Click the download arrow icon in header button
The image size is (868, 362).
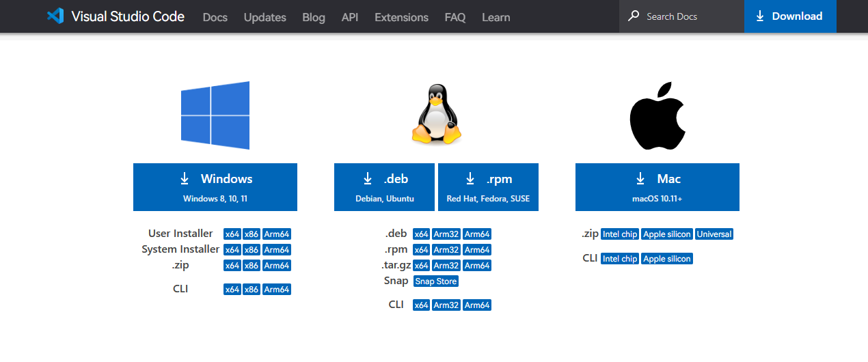(x=760, y=16)
